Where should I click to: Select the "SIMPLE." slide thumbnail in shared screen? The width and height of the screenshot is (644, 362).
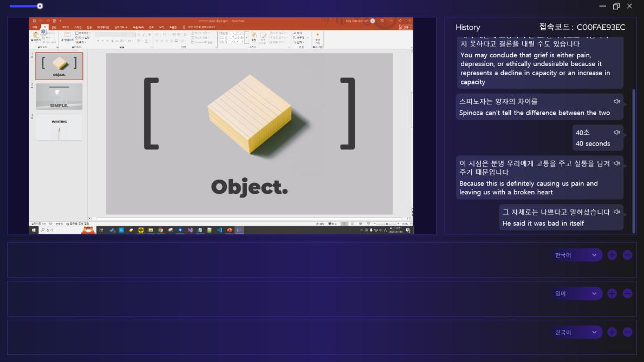(59, 96)
